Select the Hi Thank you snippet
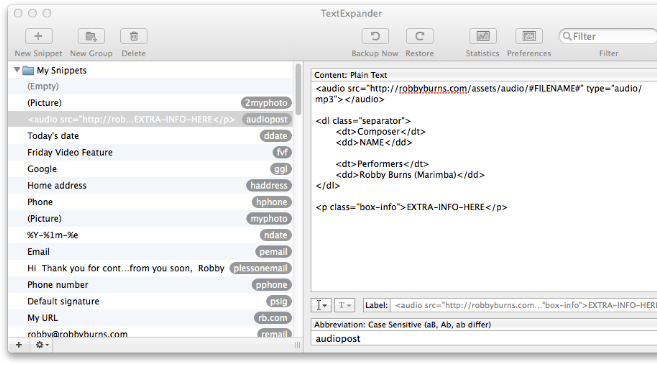657x365 pixels. [151, 268]
